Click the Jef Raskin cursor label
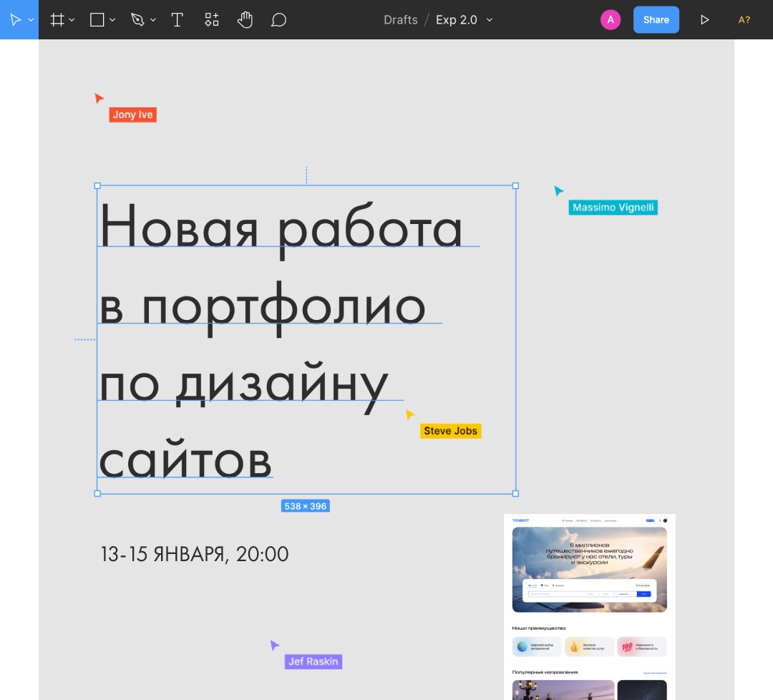 [x=313, y=661]
